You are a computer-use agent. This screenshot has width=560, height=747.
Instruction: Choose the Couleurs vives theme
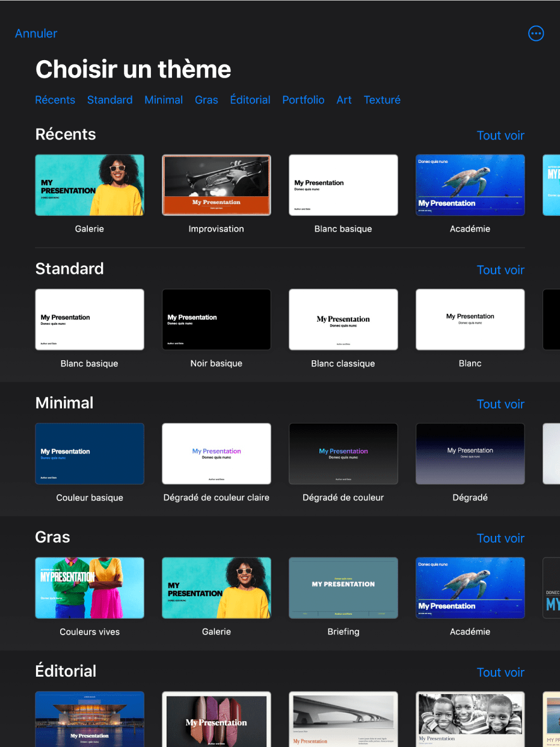point(90,588)
